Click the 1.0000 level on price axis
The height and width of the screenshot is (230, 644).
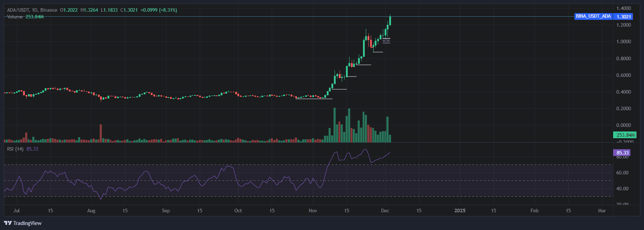click(623, 41)
